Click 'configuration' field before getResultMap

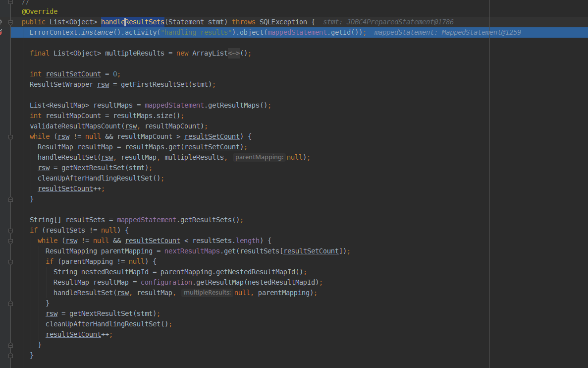[166, 282]
